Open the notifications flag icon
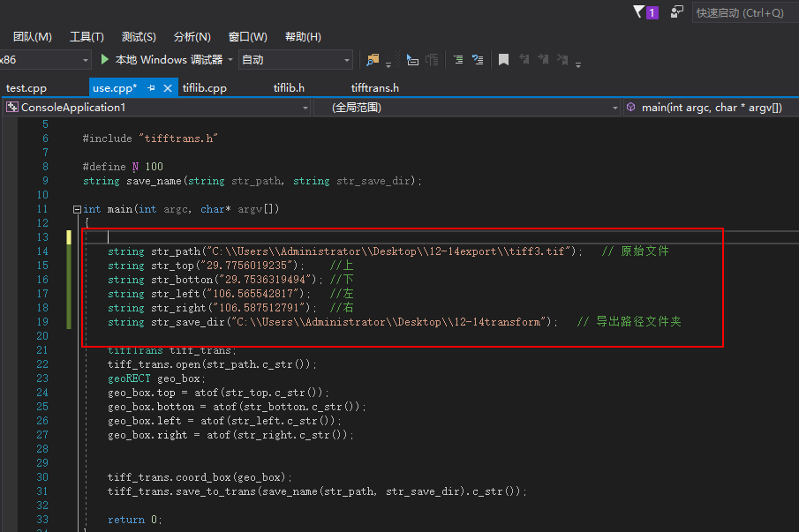This screenshot has width=799, height=532. click(639, 11)
